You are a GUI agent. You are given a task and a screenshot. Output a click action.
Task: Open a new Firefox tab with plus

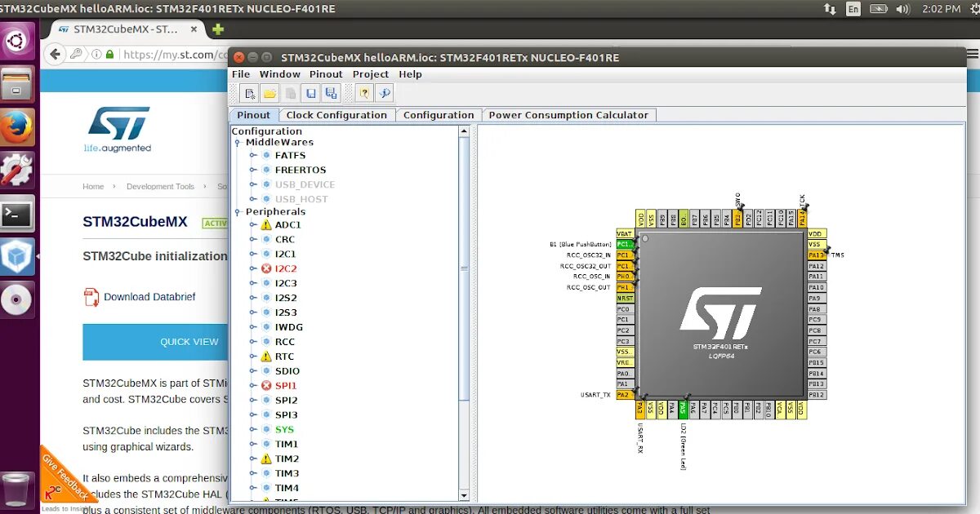click(x=217, y=29)
